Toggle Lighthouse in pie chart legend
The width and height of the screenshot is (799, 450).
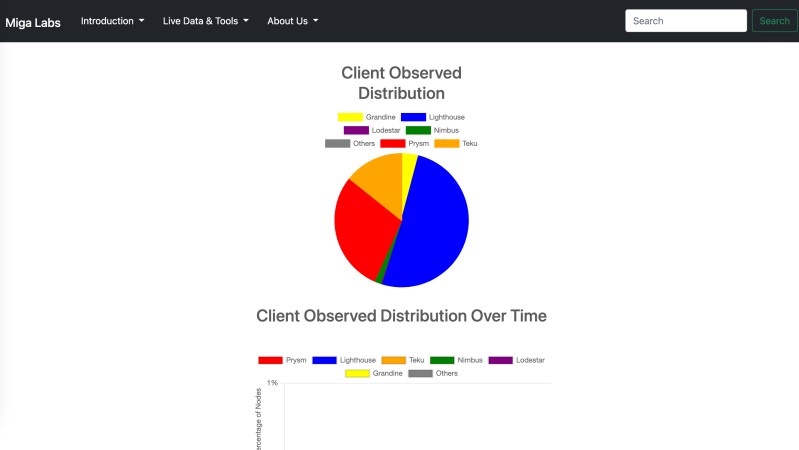tap(433, 117)
